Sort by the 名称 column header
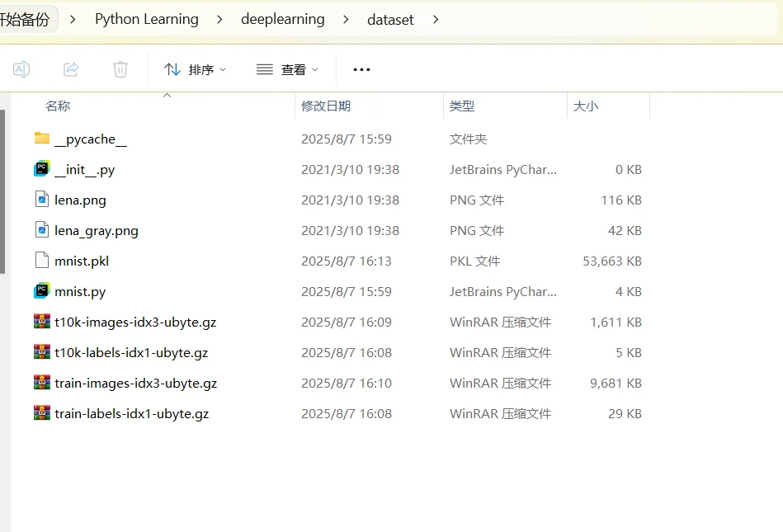Screen dimensions: 783x532 pos(58,106)
